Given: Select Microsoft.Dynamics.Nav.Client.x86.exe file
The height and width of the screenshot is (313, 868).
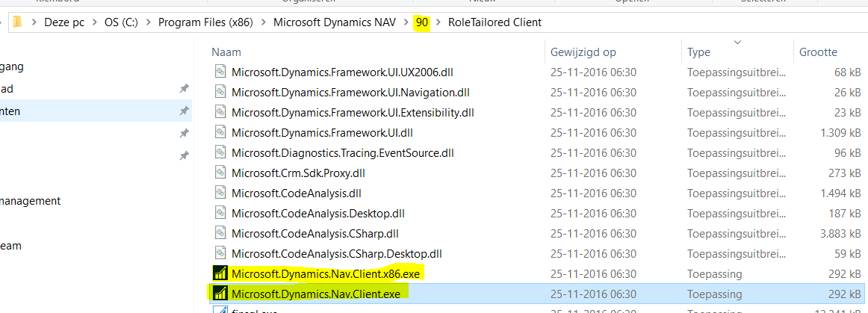Looking at the screenshot, I should pyautogui.click(x=326, y=273).
